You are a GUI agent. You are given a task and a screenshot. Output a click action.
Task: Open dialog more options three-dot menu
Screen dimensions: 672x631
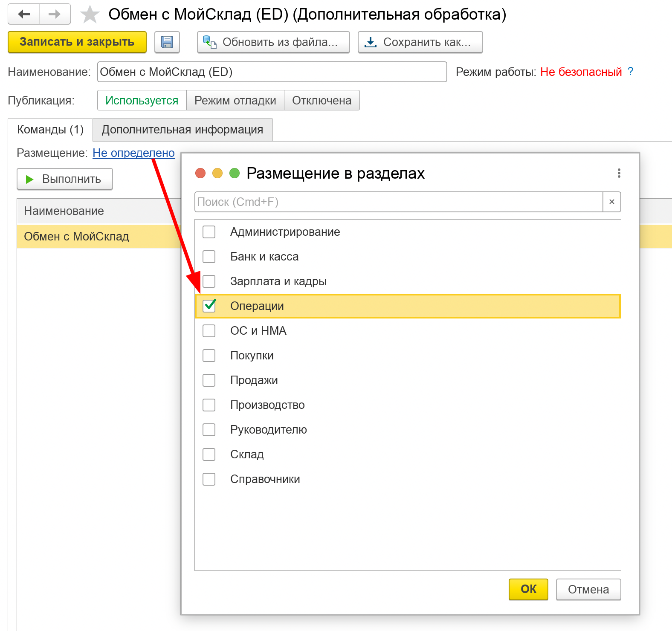(619, 173)
